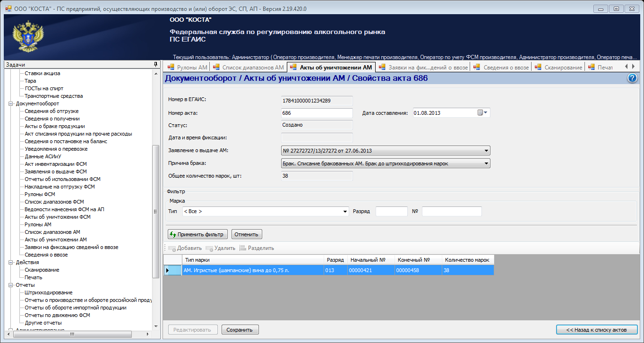Click the pin icon of Задачи panel

point(155,64)
